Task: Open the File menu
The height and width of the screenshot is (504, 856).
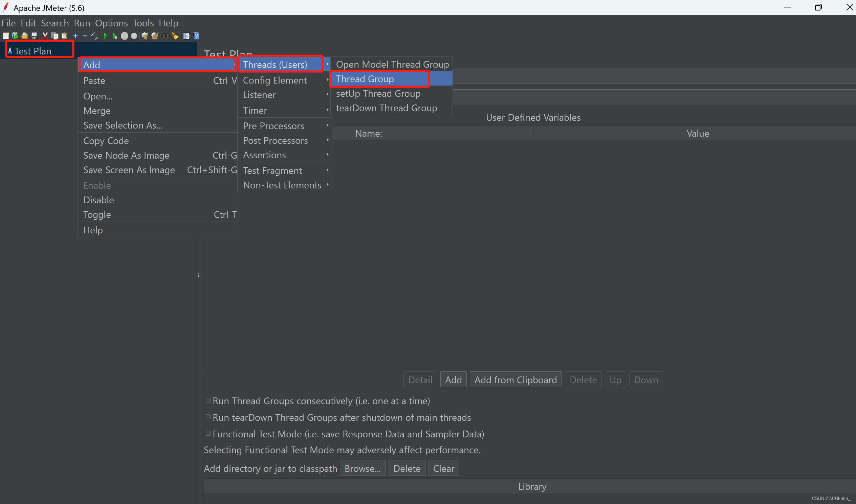Action: point(8,23)
